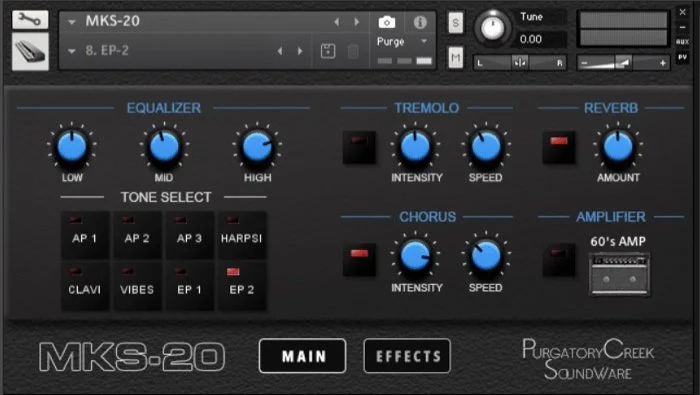
Task: Click the equalizer LOW knob
Action: click(x=71, y=146)
